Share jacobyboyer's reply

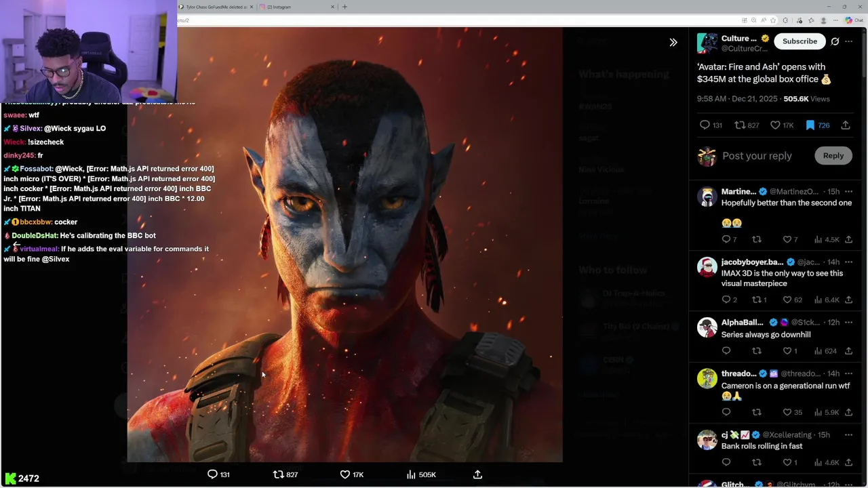[x=848, y=300]
